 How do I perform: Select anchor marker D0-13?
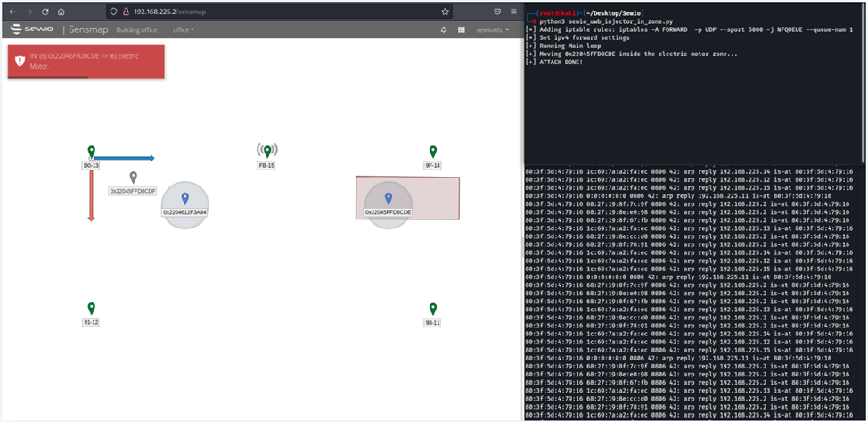91,152
